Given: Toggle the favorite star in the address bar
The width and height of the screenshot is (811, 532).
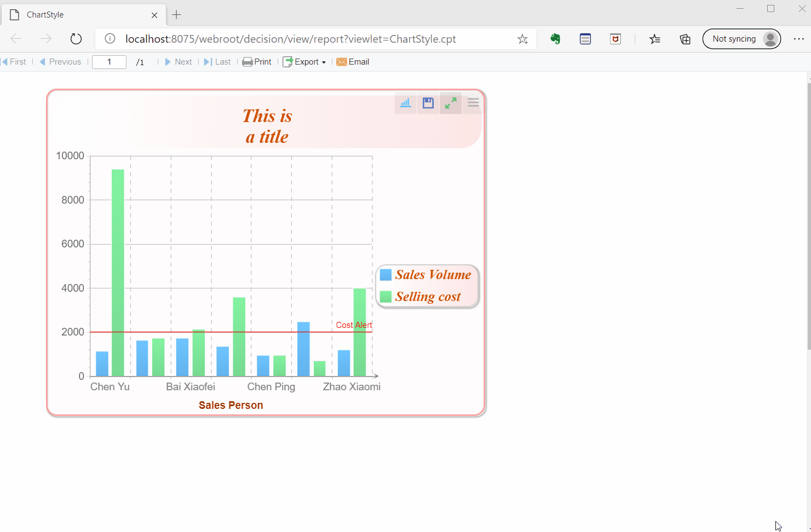Looking at the screenshot, I should click(522, 39).
